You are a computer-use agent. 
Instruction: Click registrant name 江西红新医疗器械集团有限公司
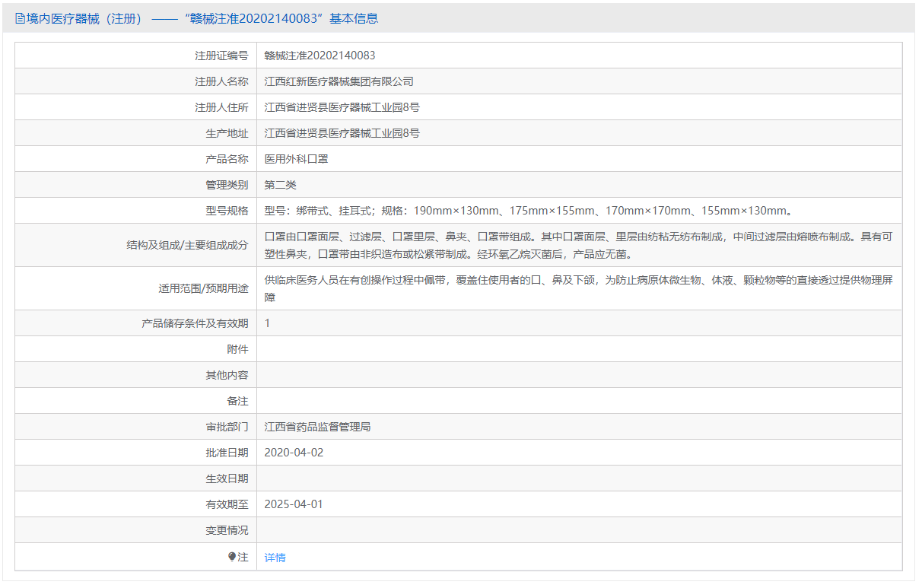(x=339, y=81)
